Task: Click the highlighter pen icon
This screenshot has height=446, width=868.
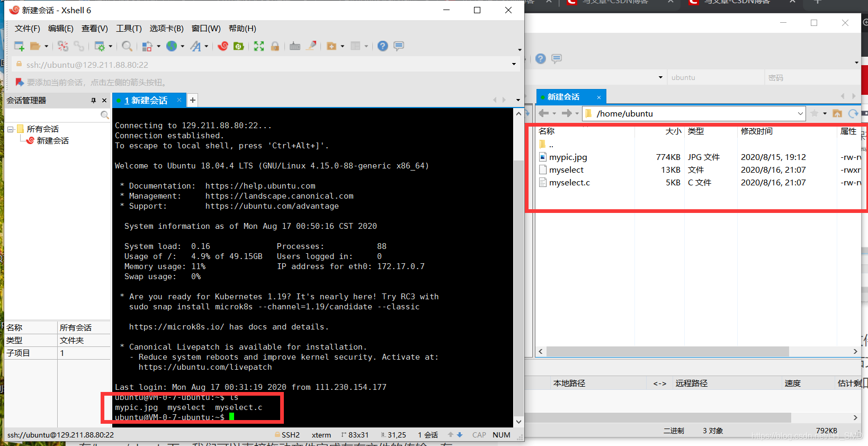Action: [311, 46]
